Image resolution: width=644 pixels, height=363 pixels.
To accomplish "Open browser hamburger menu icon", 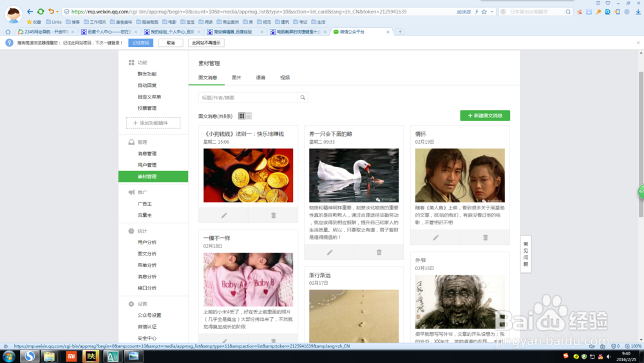I will (598, 3).
